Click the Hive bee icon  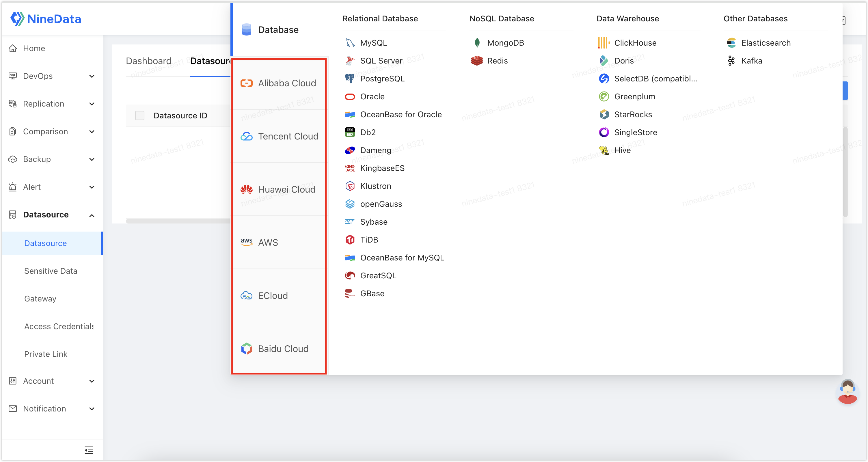[x=604, y=150]
